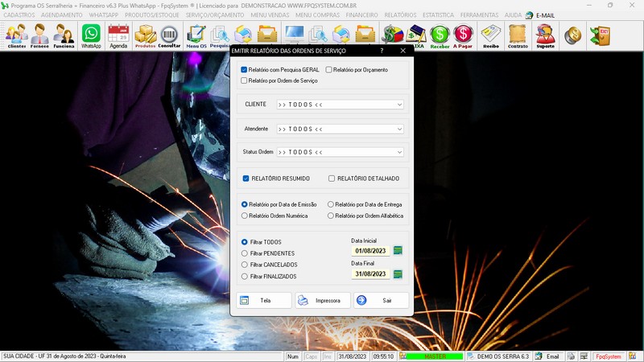Check the RELATÓRIO DETALHADO option
The image size is (644, 362).
pyautogui.click(x=332, y=179)
